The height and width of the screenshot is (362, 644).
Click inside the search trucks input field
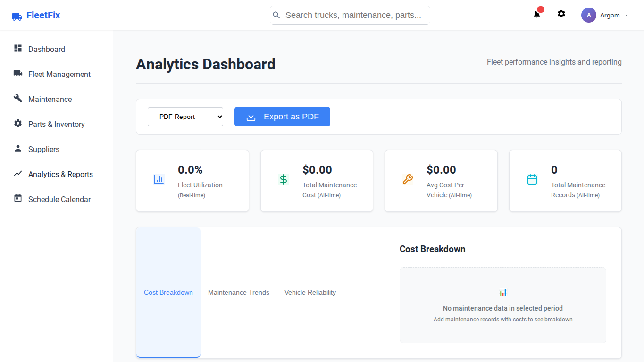coord(349,15)
